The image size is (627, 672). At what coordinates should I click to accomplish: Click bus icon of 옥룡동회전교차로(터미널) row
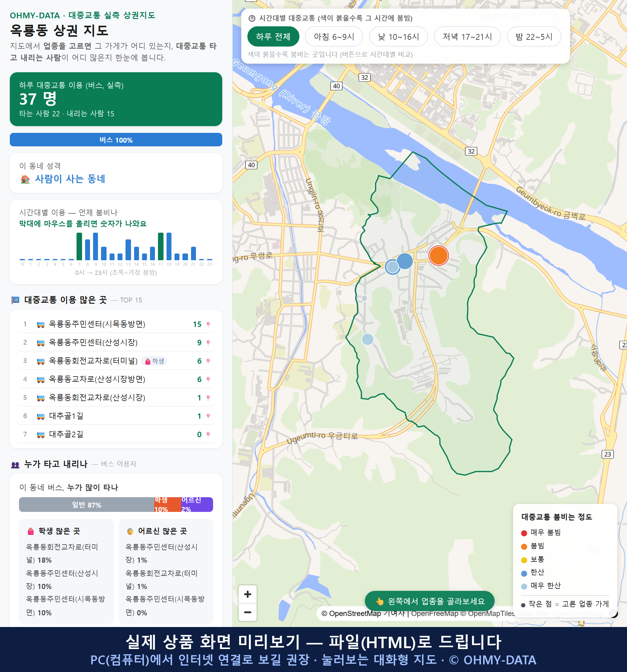[x=40, y=361]
